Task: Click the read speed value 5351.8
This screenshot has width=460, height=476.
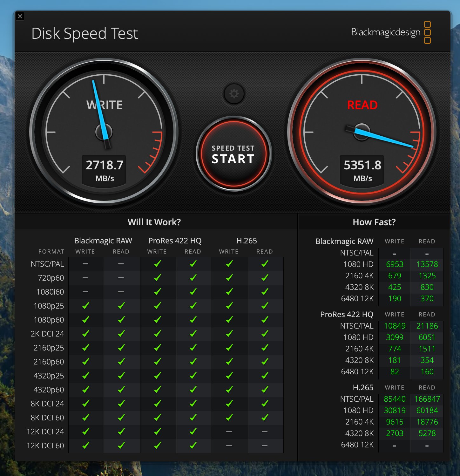Action: pos(362,165)
